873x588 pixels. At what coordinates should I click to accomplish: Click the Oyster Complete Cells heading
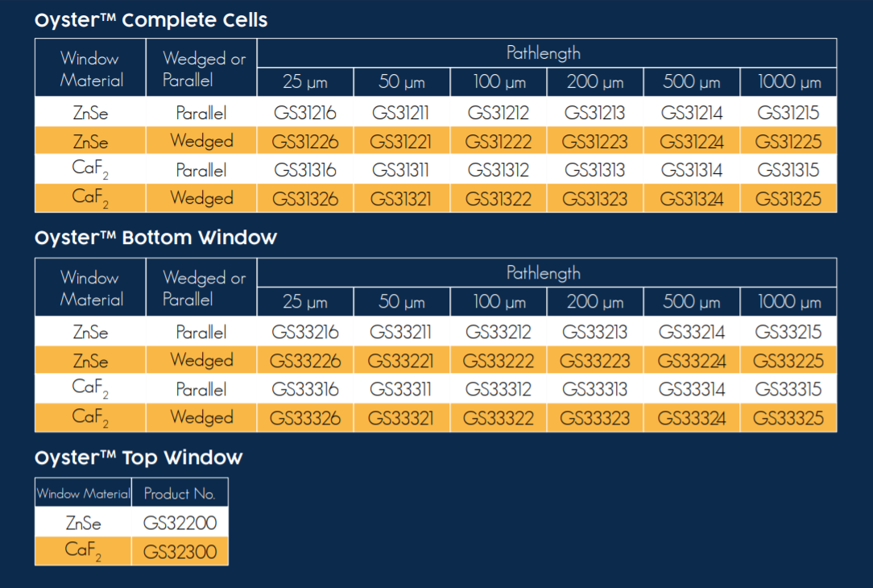pyautogui.click(x=151, y=21)
